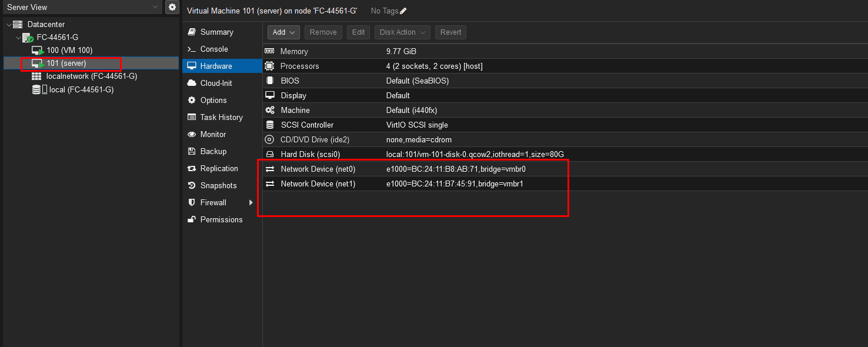Select 100 (VM 100) in the tree

pyautogui.click(x=69, y=51)
